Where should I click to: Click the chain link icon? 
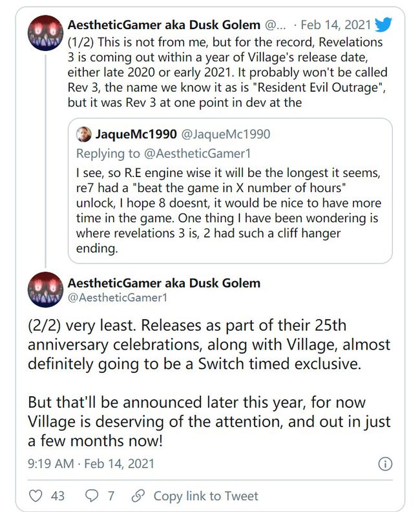pos(138,496)
